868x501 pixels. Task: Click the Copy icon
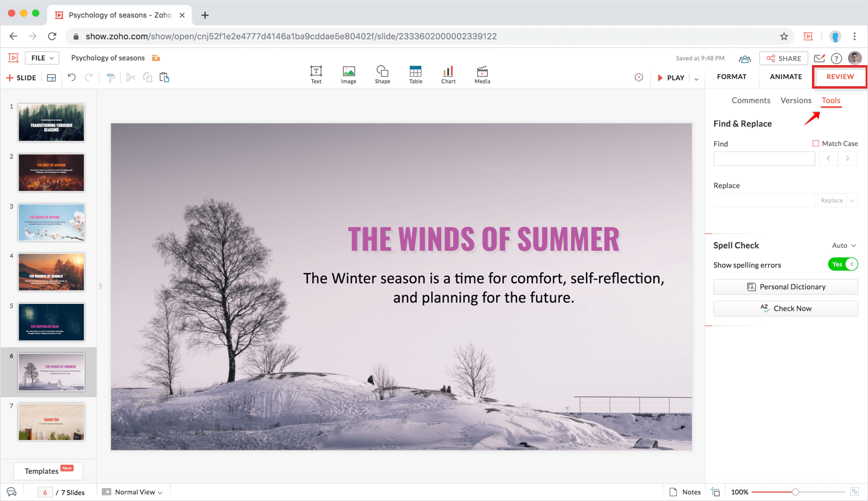pos(147,77)
